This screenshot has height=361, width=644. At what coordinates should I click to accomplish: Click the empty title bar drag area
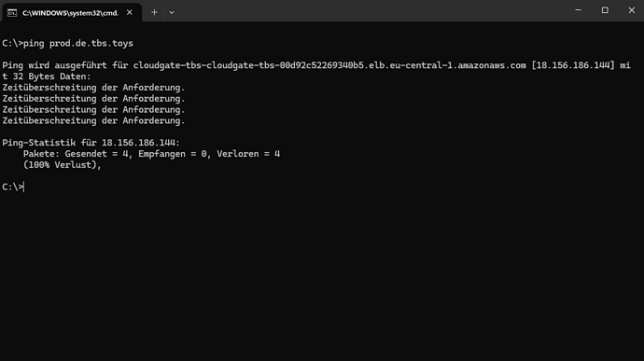370,10
